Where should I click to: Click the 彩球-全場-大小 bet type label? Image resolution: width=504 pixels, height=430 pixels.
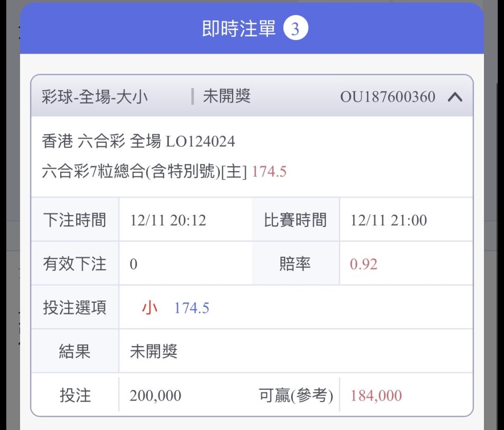pos(95,97)
